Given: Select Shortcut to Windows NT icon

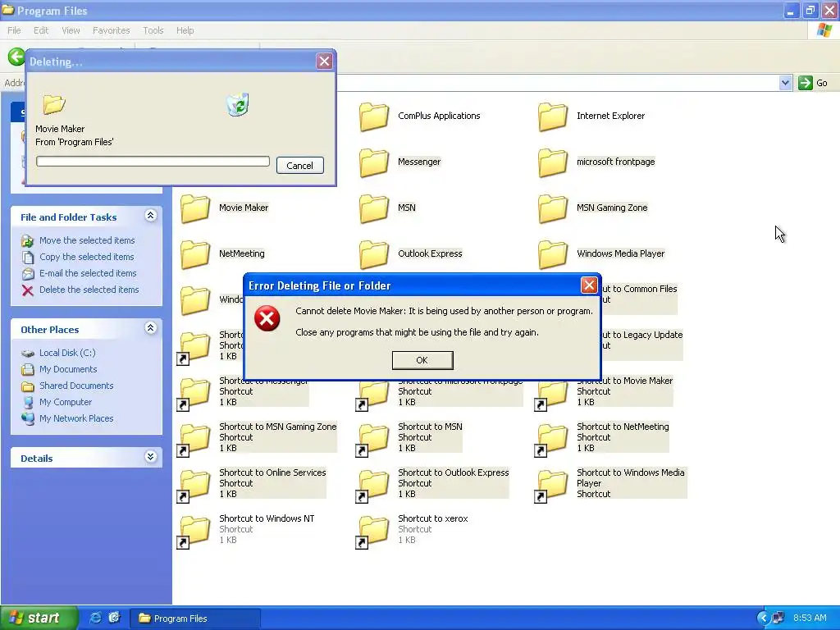Looking at the screenshot, I should 194,532.
